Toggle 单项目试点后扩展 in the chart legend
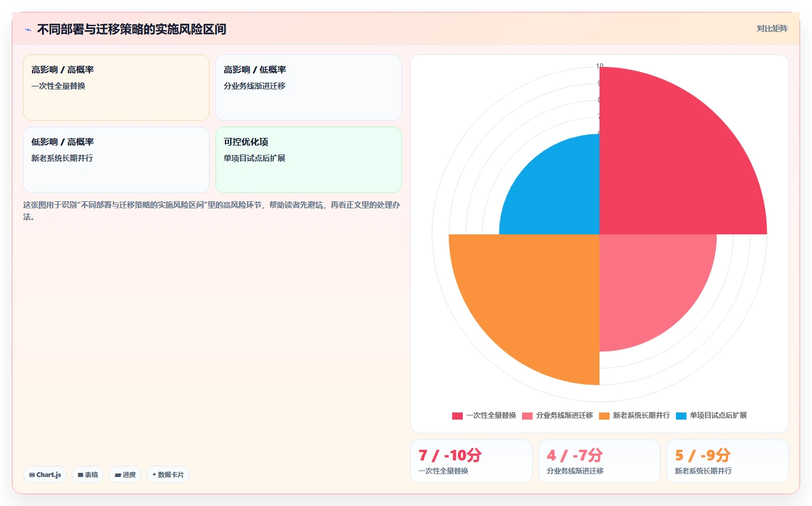This screenshot has width=812, height=506. point(711,415)
